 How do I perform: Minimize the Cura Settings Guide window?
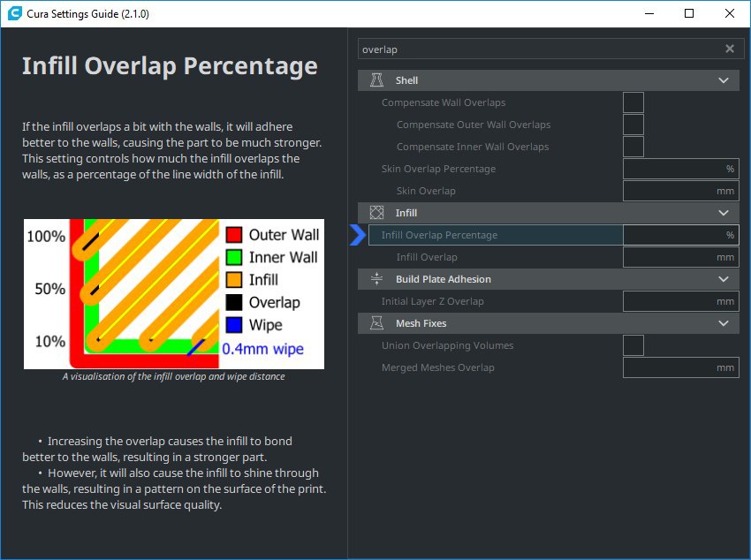coord(649,13)
